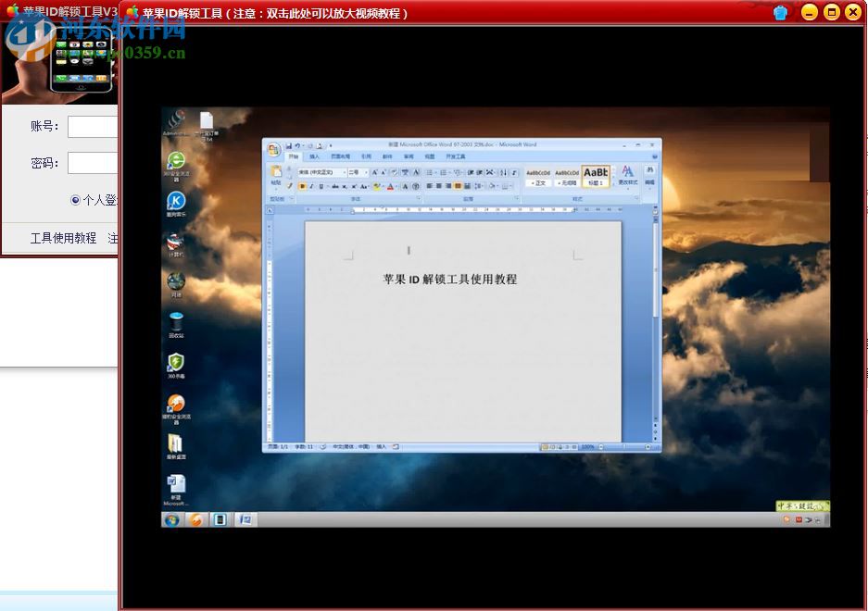Click the 字数: 11 status bar entry

point(304,446)
